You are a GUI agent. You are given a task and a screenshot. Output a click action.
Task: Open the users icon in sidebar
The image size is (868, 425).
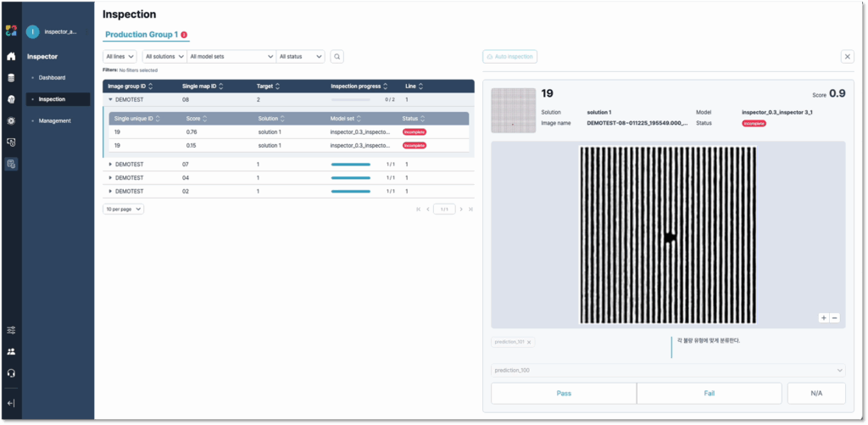(11, 351)
